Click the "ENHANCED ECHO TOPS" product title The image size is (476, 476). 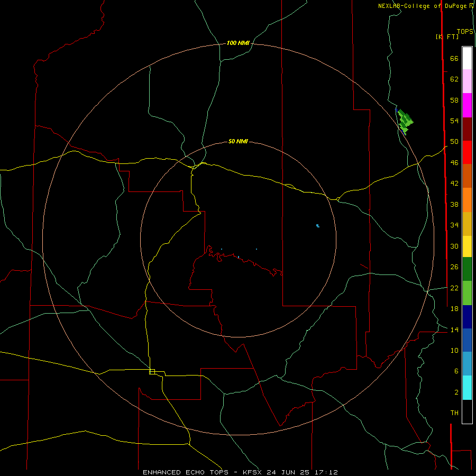[186, 472]
